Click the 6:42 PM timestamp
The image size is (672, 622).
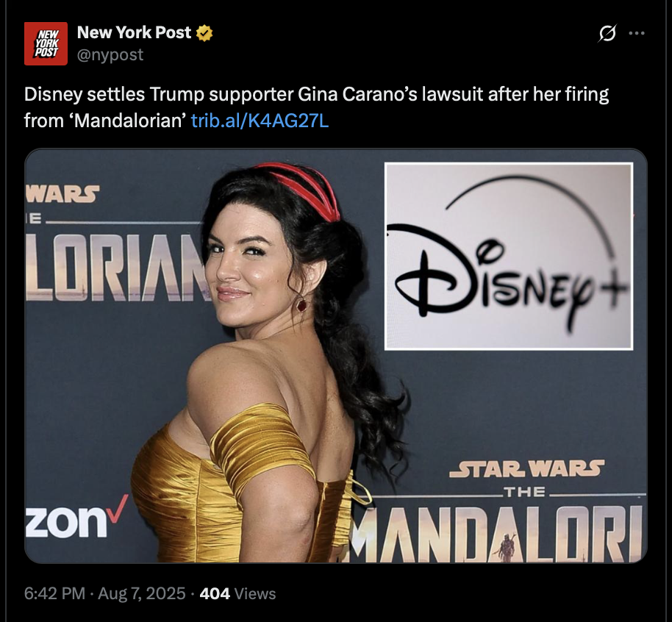[x=54, y=594]
